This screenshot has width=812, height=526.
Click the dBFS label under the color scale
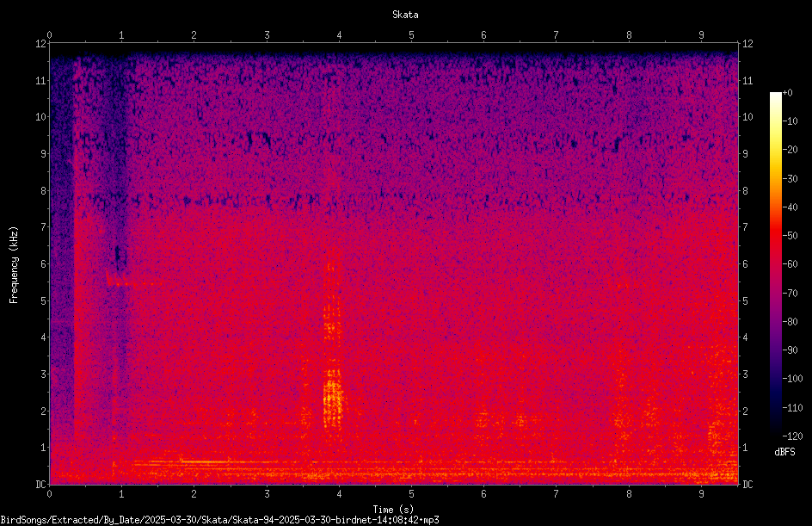tap(784, 452)
